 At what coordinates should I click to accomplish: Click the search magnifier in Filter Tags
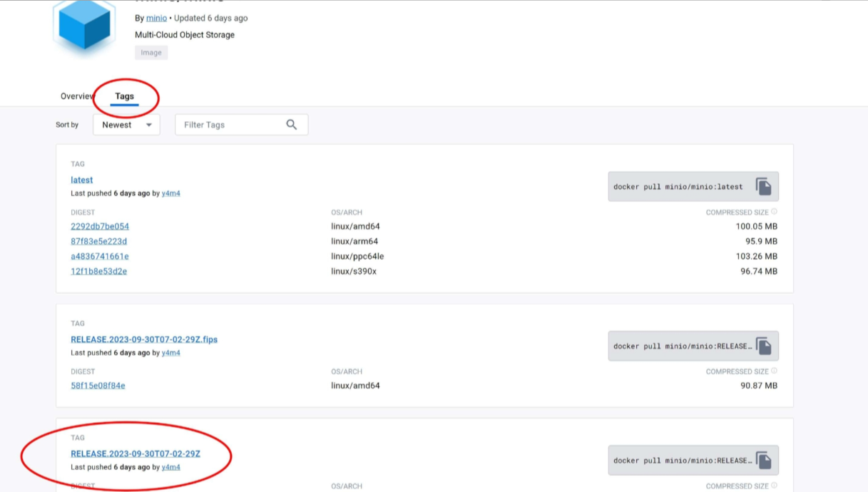tap(291, 125)
